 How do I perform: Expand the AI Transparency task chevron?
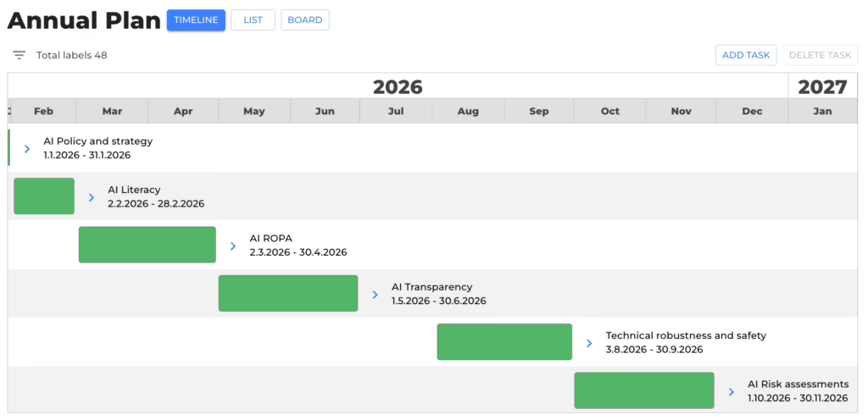coord(375,295)
